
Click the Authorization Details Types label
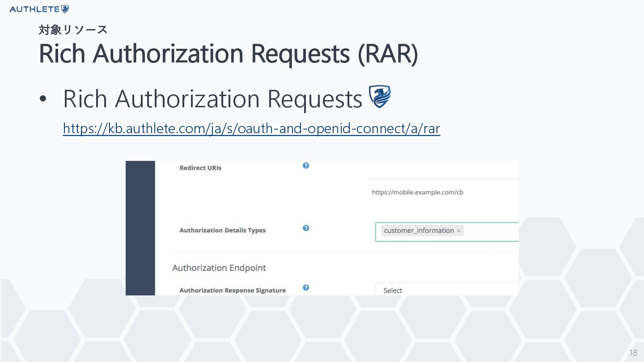(x=223, y=230)
